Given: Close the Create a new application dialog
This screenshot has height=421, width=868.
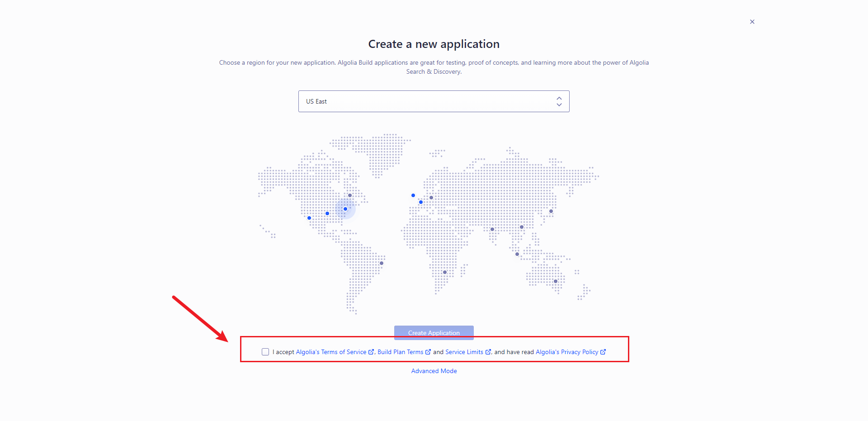Looking at the screenshot, I should 752,22.
